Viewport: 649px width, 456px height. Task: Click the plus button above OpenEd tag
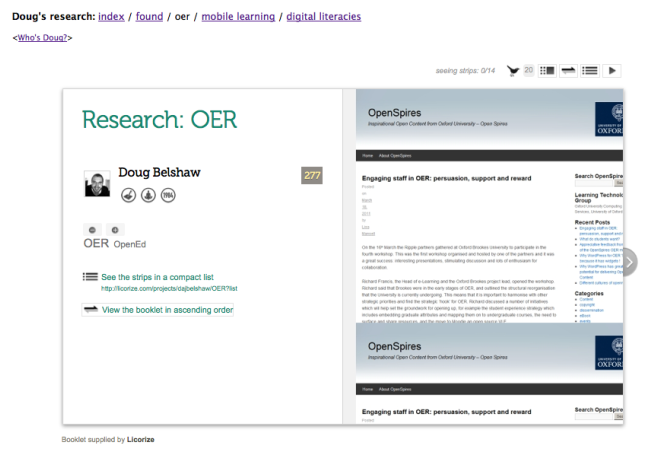[115, 230]
